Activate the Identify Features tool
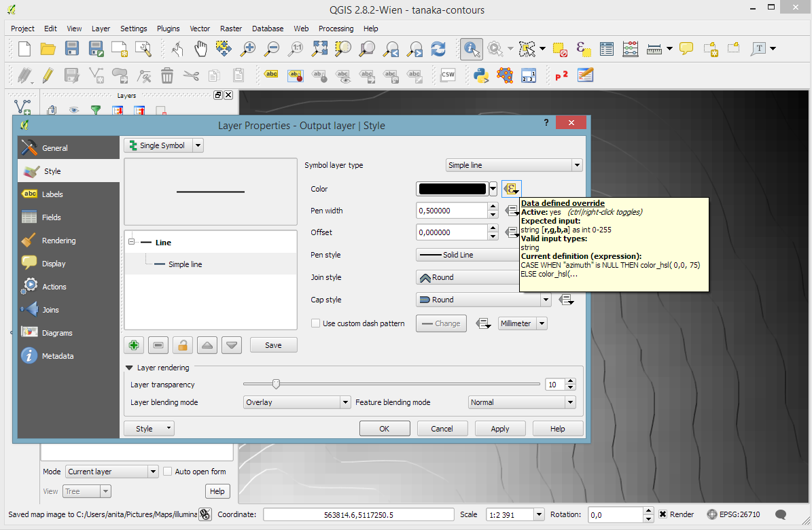The height and width of the screenshot is (530, 812). (x=471, y=48)
